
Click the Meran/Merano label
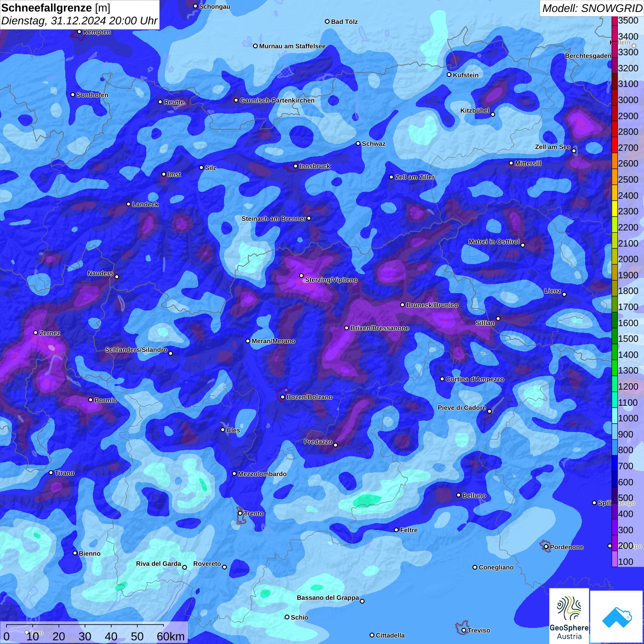click(x=273, y=341)
